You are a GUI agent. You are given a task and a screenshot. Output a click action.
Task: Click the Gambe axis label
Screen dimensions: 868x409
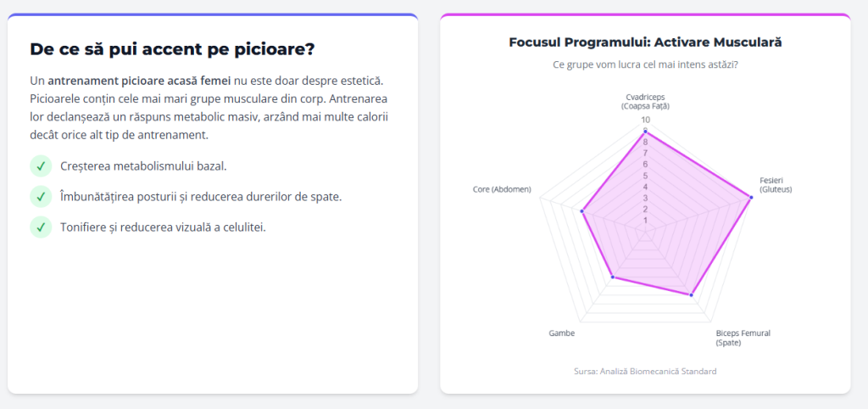pyautogui.click(x=561, y=333)
